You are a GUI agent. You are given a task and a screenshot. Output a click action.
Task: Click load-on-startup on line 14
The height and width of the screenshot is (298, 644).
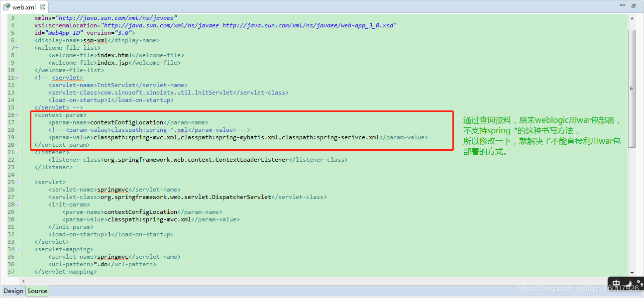coord(111,100)
